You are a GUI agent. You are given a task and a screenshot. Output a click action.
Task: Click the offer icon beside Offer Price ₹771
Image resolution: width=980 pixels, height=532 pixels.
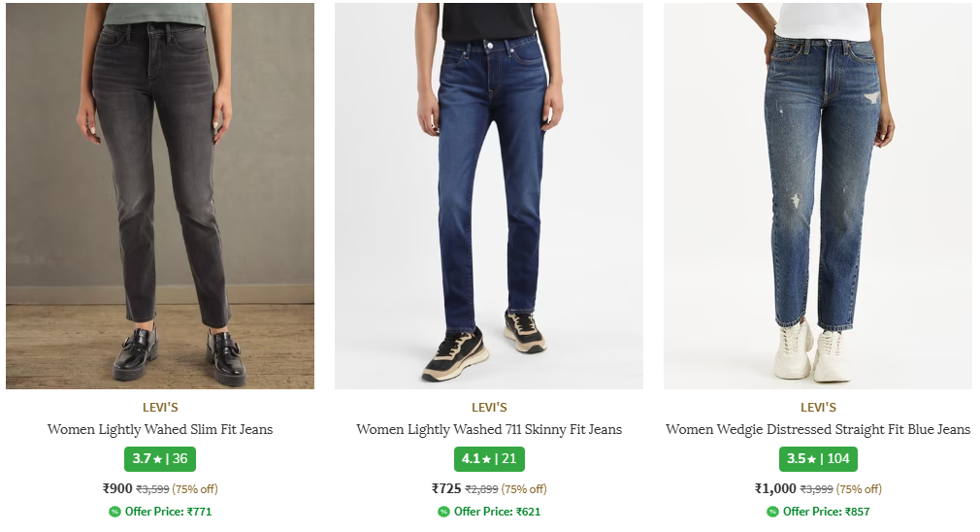tap(114, 512)
